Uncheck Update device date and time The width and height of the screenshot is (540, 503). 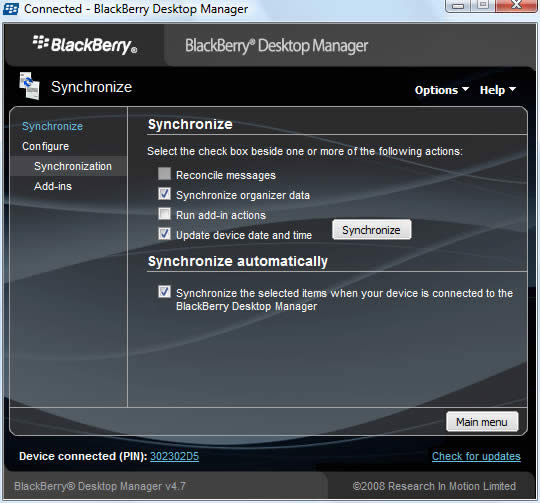pyautogui.click(x=164, y=234)
